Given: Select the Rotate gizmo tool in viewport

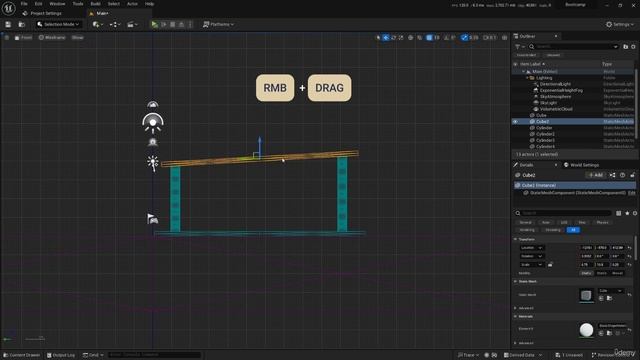Looking at the screenshot, I should (393, 38).
